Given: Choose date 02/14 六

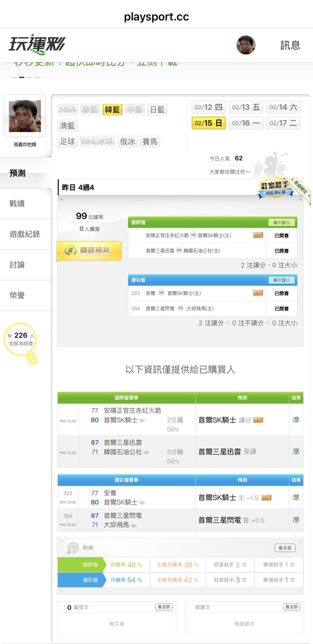Looking at the screenshot, I should pyautogui.click(x=283, y=107).
